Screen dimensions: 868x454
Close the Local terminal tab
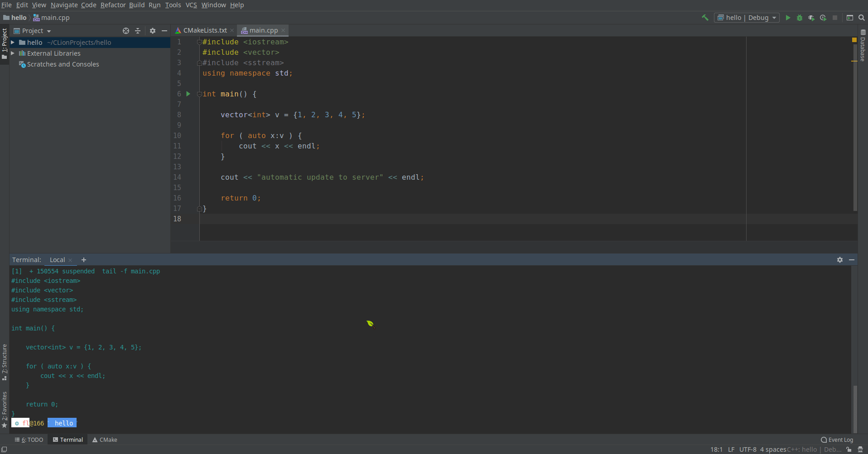(70, 260)
